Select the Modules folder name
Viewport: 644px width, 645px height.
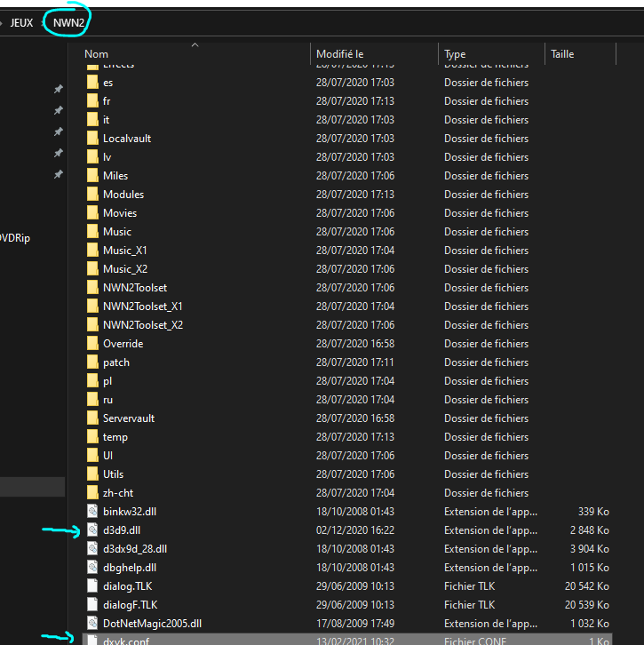coord(123,195)
